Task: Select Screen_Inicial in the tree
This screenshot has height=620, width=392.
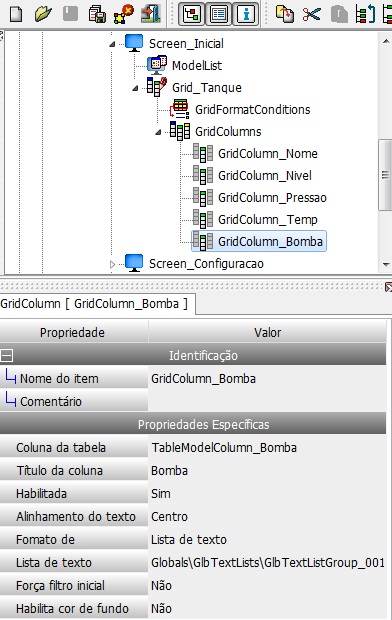Action: [x=186, y=43]
